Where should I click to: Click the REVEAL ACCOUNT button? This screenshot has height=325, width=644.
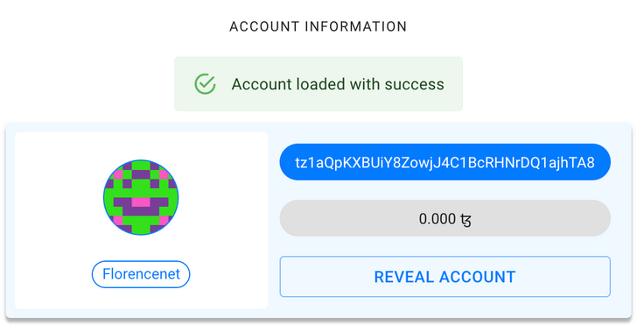pyautogui.click(x=444, y=277)
